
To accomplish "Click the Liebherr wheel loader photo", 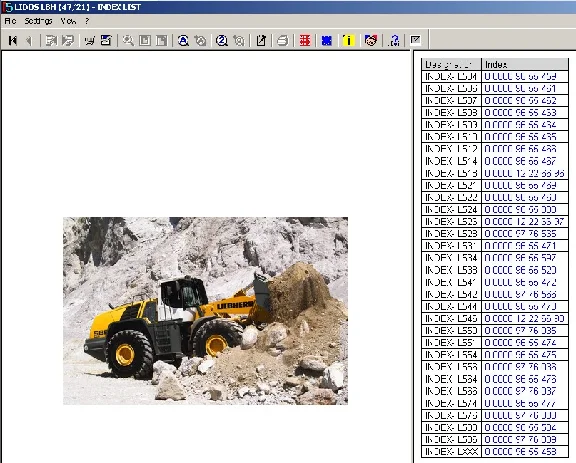I will pos(205,311).
